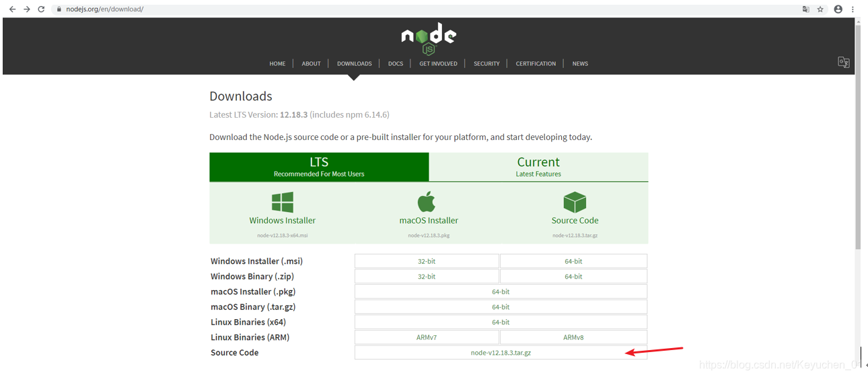Viewport: 868px width, 377px height.
Task: Download Windows Installer (.msi) 64-bit
Action: pos(573,261)
